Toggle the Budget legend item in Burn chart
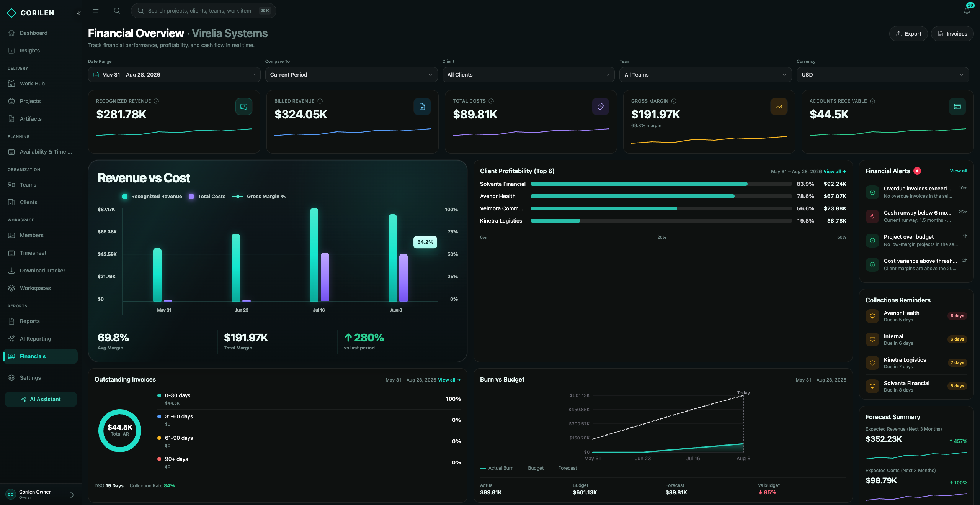This screenshot has height=505, width=980. tap(532, 468)
